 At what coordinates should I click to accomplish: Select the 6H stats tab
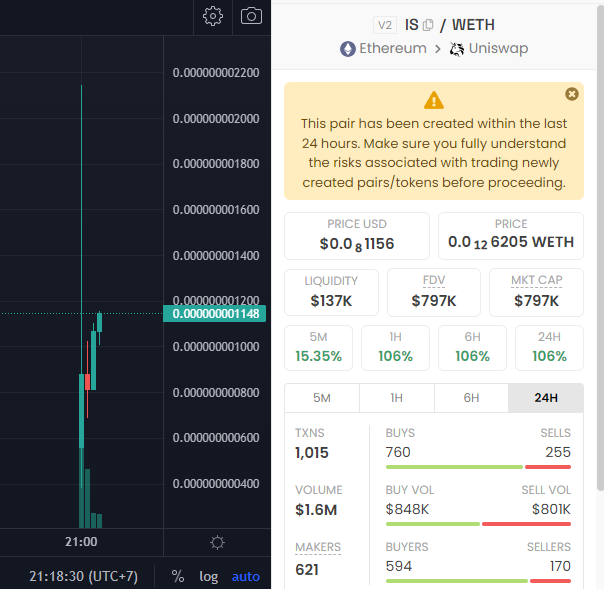pyautogui.click(x=471, y=398)
